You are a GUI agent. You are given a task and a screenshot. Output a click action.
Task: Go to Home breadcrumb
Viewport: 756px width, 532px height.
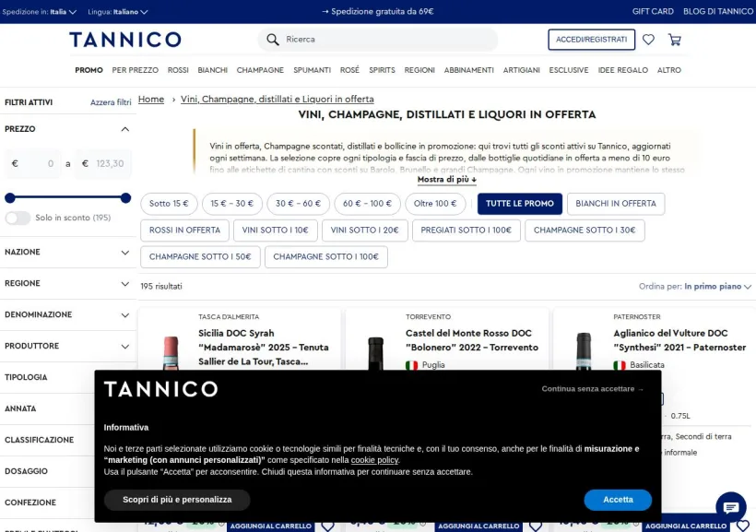coord(151,99)
